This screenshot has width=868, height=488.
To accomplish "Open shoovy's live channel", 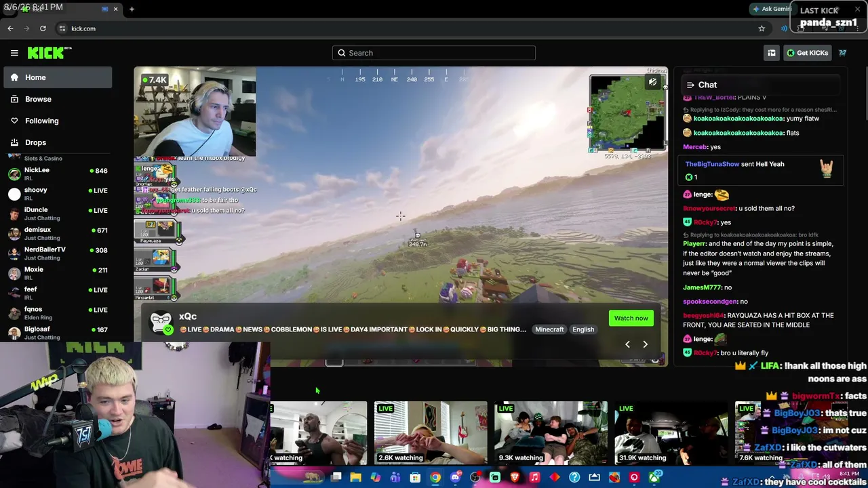I will point(58,194).
